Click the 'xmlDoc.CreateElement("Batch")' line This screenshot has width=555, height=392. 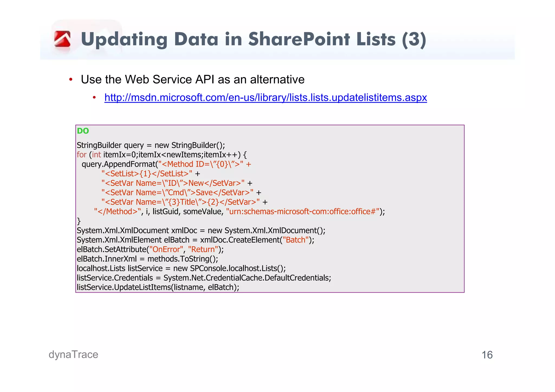pyautogui.click(x=195, y=240)
